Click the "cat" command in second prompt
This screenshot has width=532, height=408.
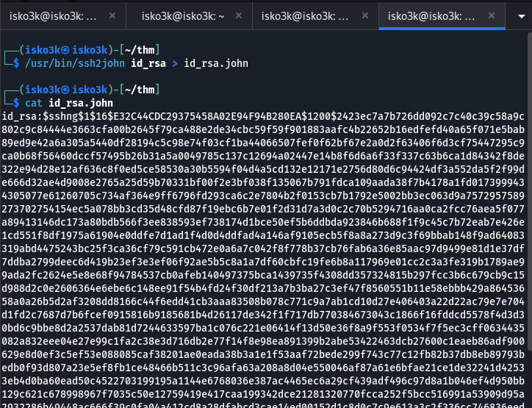[34, 103]
